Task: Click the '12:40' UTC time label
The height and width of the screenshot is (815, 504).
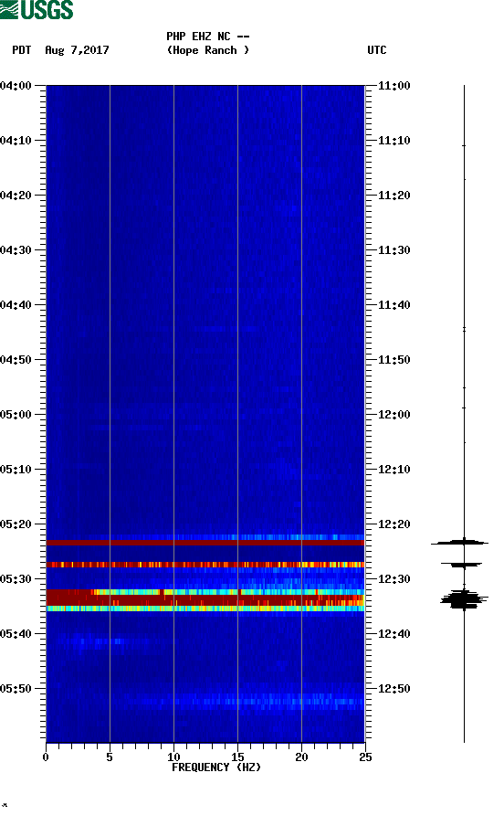Action: [x=394, y=634]
